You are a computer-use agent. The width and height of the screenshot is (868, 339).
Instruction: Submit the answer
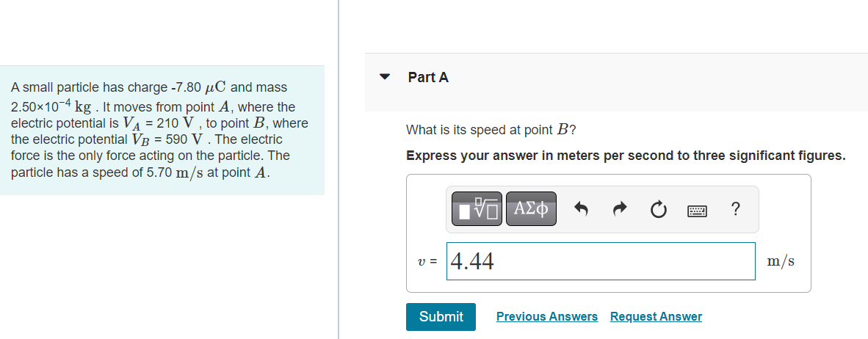coord(441,317)
